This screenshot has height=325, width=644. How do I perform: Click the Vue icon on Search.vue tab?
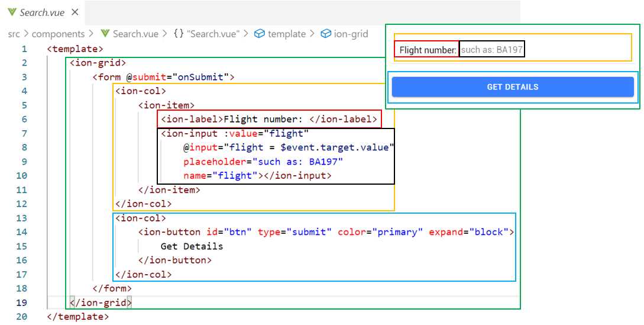coord(12,12)
